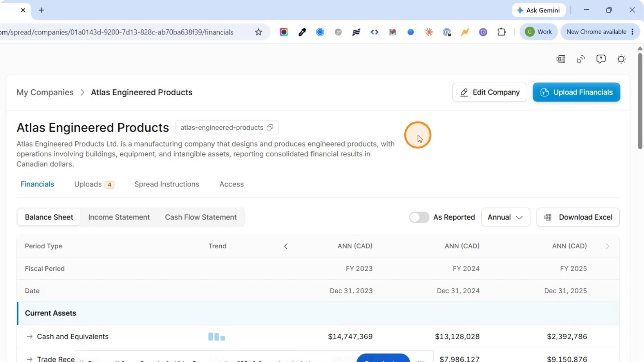Click the $2,392,786 cash value
The image size is (644, 362).
pyautogui.click(x=567, y=337)
